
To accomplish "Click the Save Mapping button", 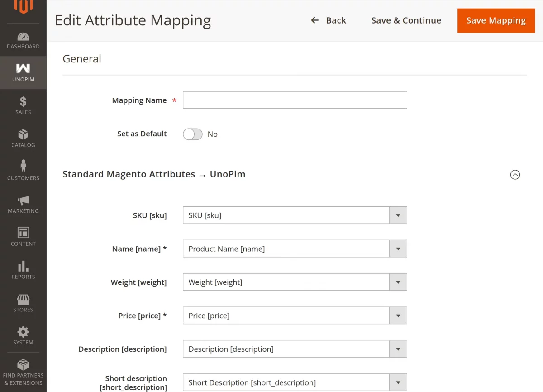I will (x=496, y=20).
